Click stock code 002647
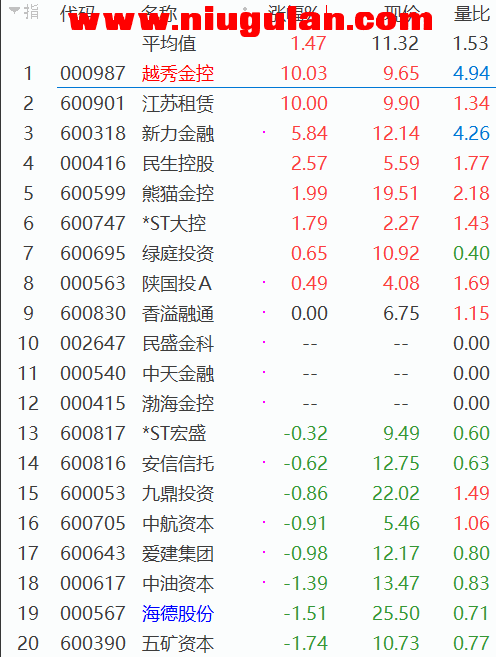The image size is (496, 657). coord(93,344)
